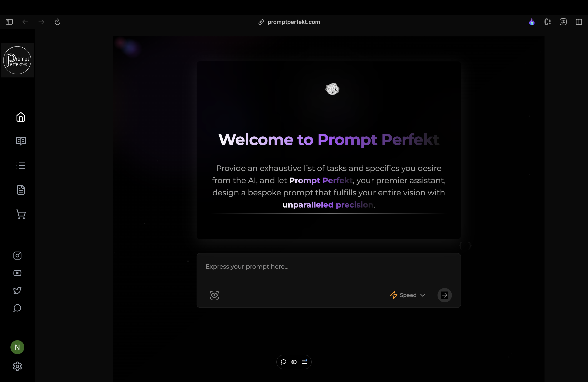Expand the Speed mode dropdown

408,295
